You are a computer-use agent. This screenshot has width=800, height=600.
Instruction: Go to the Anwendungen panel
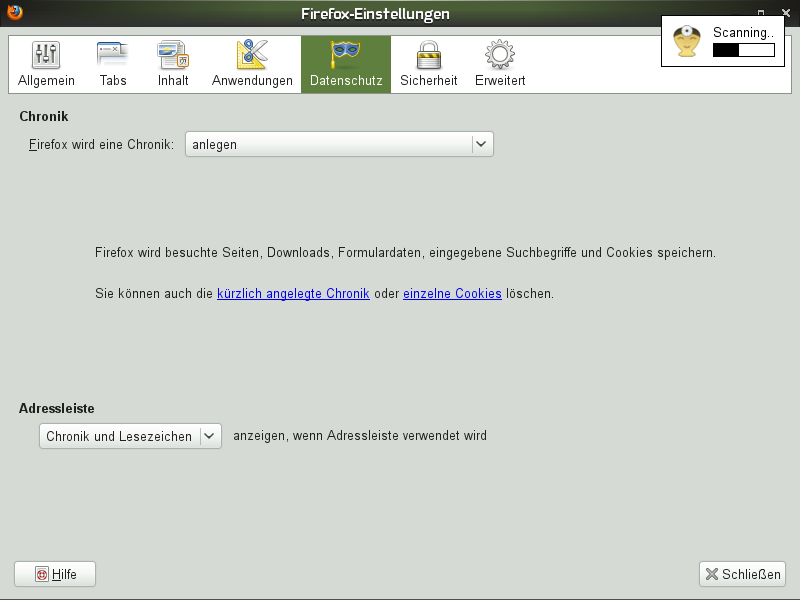252,64
